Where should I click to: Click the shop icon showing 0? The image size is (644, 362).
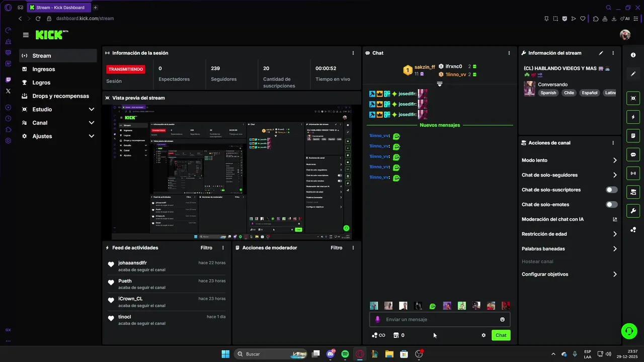pyautogui.click(x=399, y=335)
